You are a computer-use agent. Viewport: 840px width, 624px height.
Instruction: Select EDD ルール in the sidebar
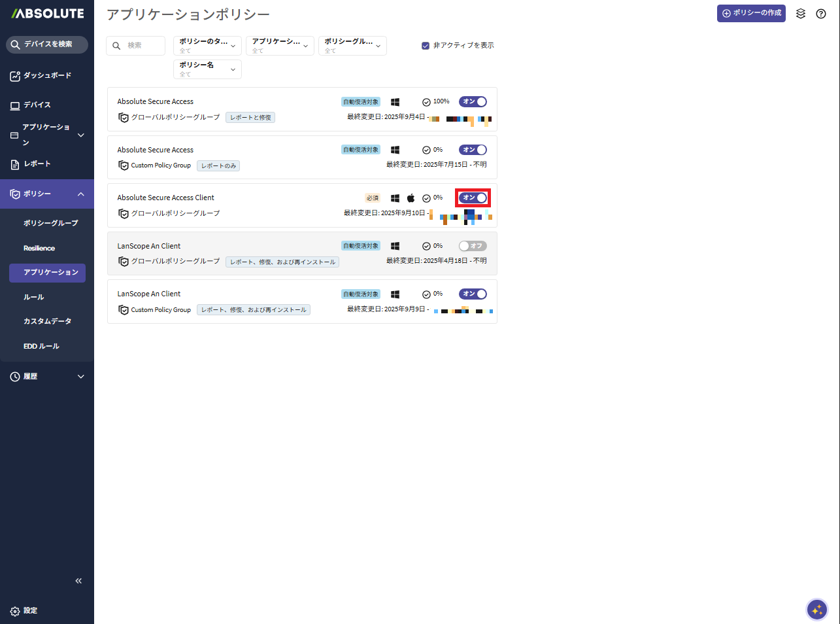click(x=41, y=347)
